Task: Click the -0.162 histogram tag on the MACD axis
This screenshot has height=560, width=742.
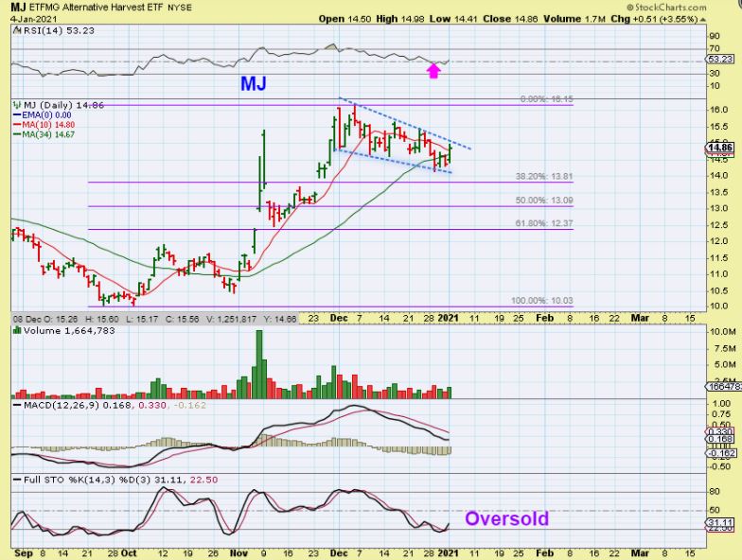Action: 721,453
